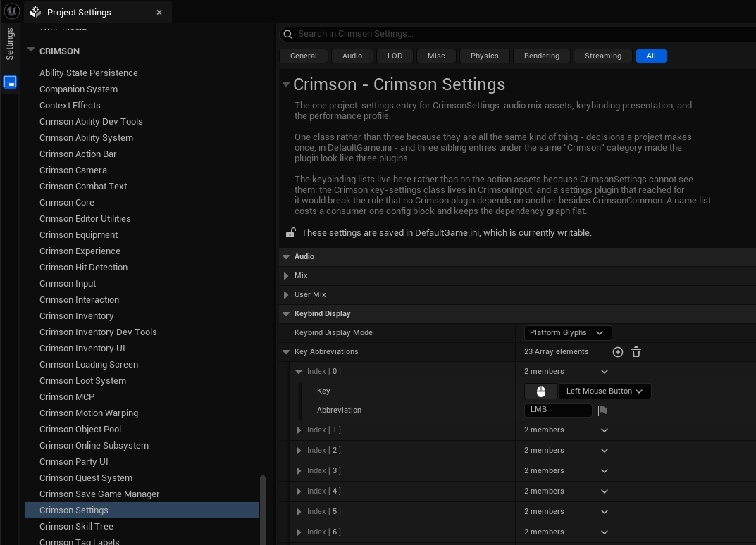Expand the User Mix property
This screenshot has width=756, height=545.
pos(286,295)
